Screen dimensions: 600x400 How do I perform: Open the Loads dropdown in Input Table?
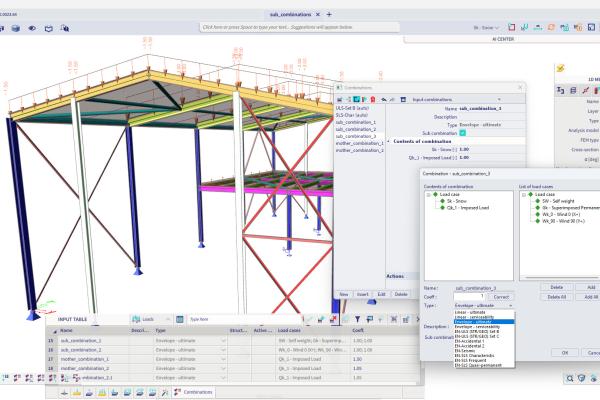[x=151, y=319]
